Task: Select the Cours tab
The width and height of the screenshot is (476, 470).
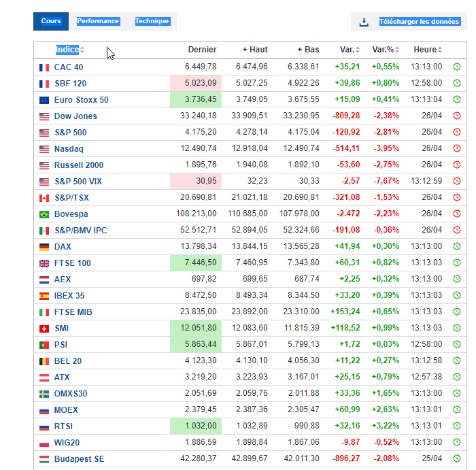Action: (x=51, y=21)
